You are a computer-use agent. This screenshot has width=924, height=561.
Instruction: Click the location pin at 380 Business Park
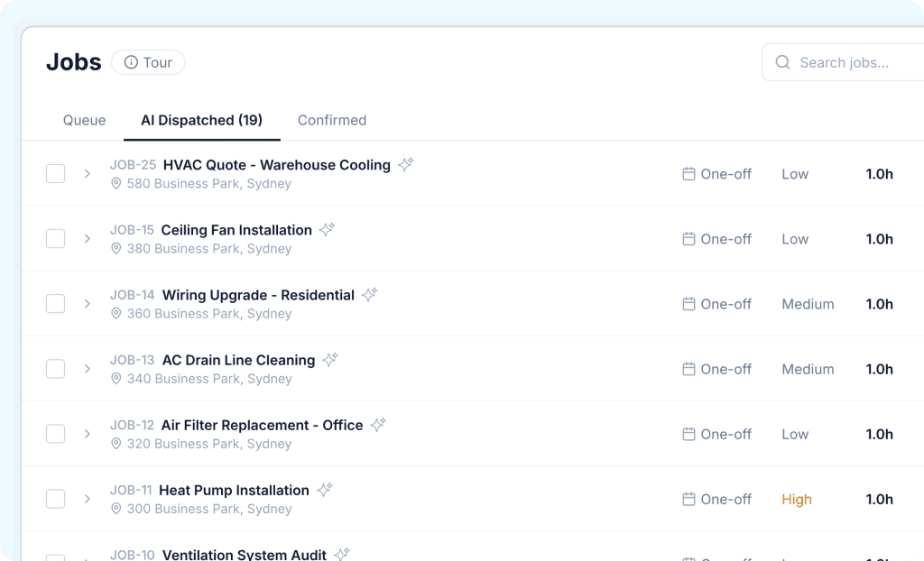tap(116, 249)
